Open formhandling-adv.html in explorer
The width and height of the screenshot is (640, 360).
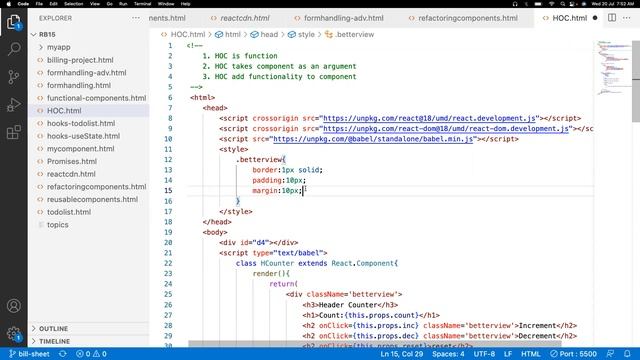click(89, 73)
